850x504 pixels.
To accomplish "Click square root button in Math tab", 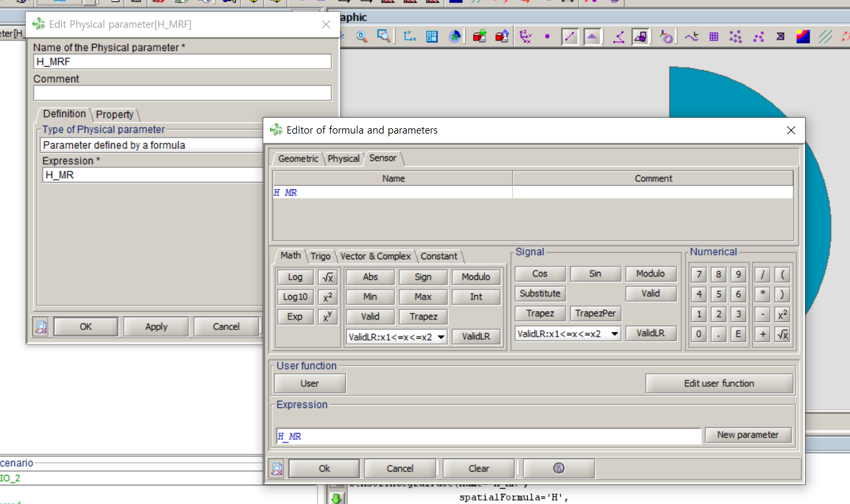I will coord(327,277).
